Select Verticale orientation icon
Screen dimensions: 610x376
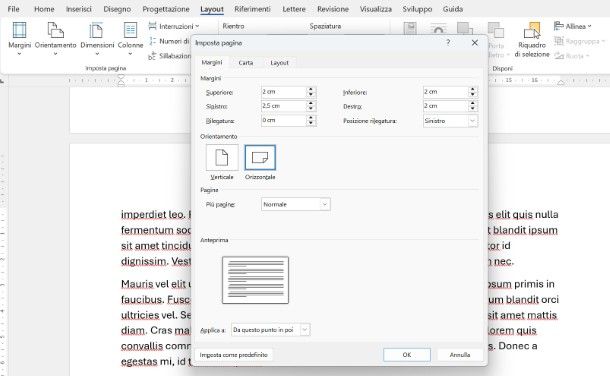tap(222, 157)
